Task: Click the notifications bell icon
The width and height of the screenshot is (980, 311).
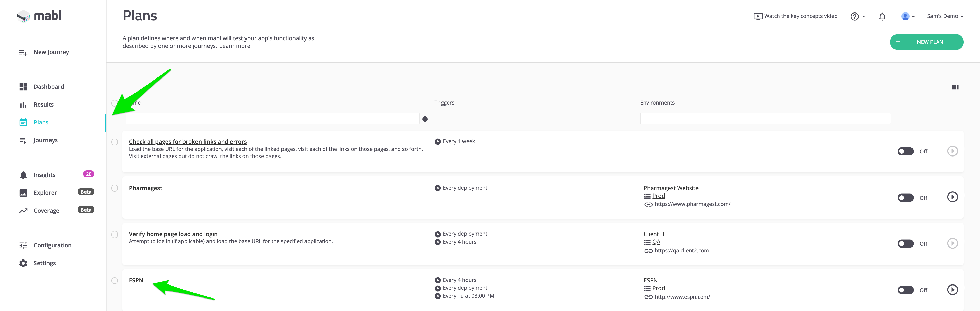Action: [882, 16]
